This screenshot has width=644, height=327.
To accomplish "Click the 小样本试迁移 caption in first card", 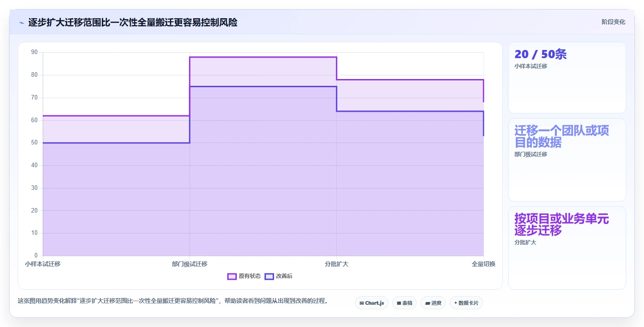I will coord(531,66).
